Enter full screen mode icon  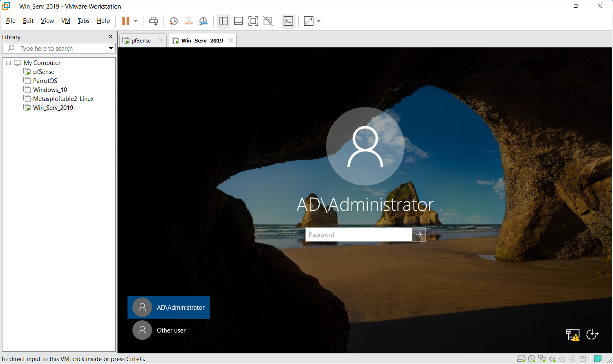coord(253,21)
